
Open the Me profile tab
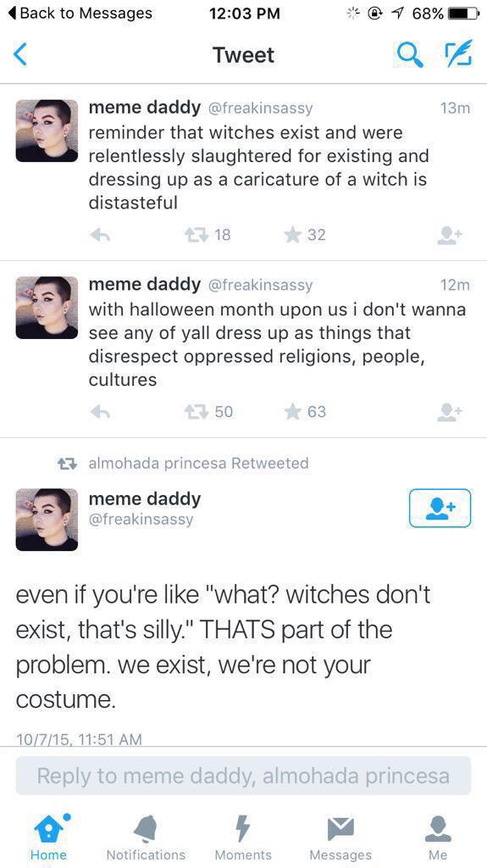[x=438, y=836]
